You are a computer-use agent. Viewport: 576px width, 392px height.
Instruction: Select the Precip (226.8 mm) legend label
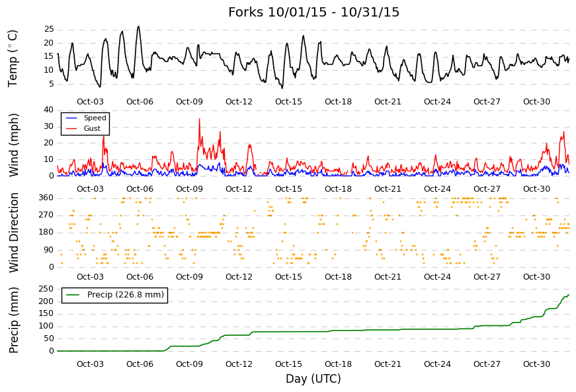coord(126,295)
